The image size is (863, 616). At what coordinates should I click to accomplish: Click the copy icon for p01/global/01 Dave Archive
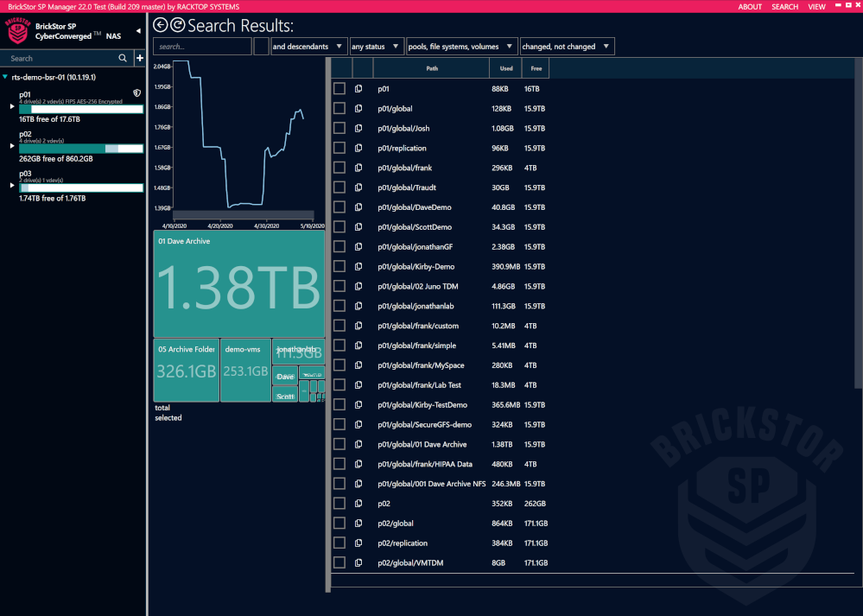click(359, 445)
